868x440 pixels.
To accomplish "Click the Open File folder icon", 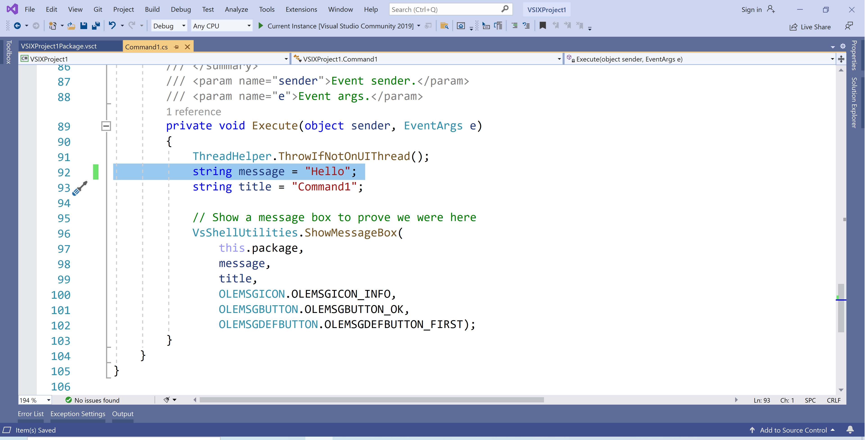I will pyautogui.click(x=71, y=26).
